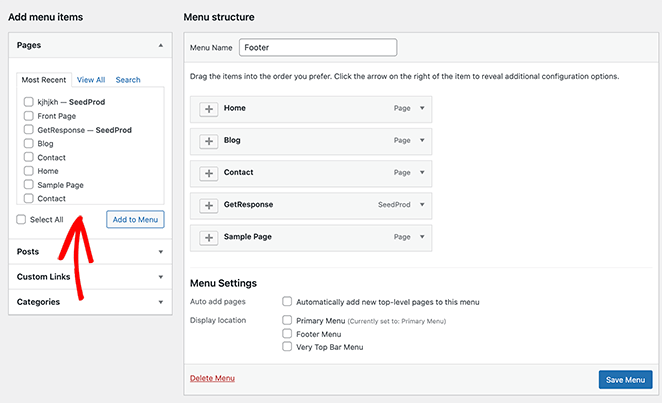The width and height of the screenshot is (662, 403).
Task: Expand Home menu item options arrow
Action: pos(422,109)
